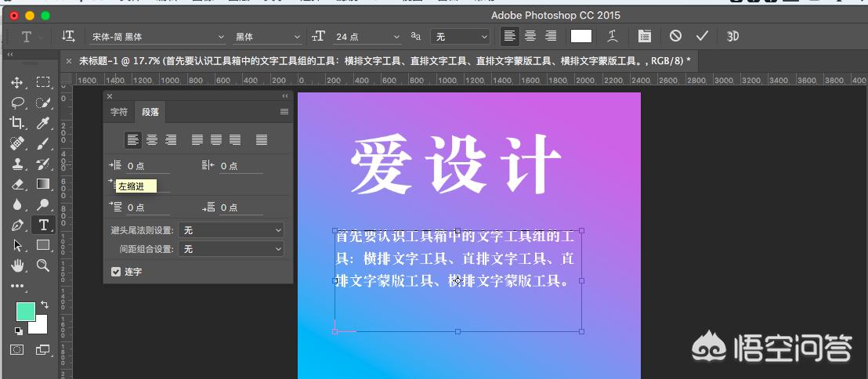Cancel current text edits
The image size is (868, 379).
click(x=675, y=37)
